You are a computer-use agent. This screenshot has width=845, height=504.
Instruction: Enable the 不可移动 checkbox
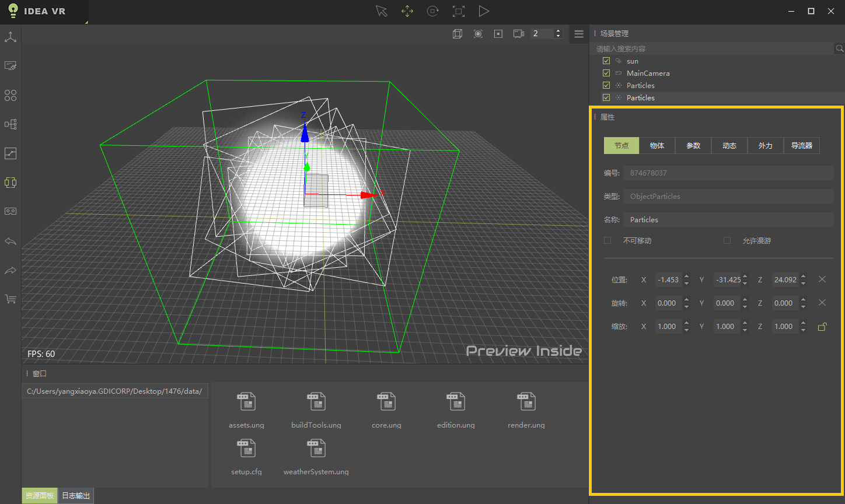607,240
